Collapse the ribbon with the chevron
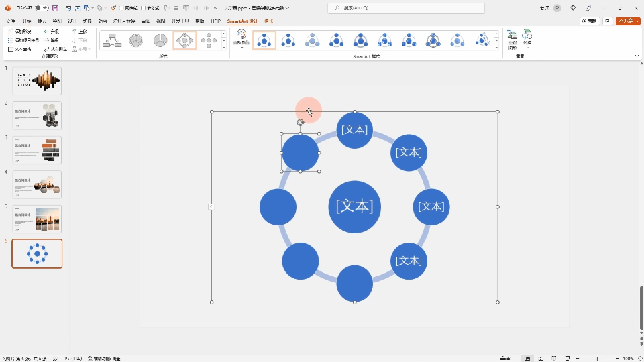 (x=637, y=56)
